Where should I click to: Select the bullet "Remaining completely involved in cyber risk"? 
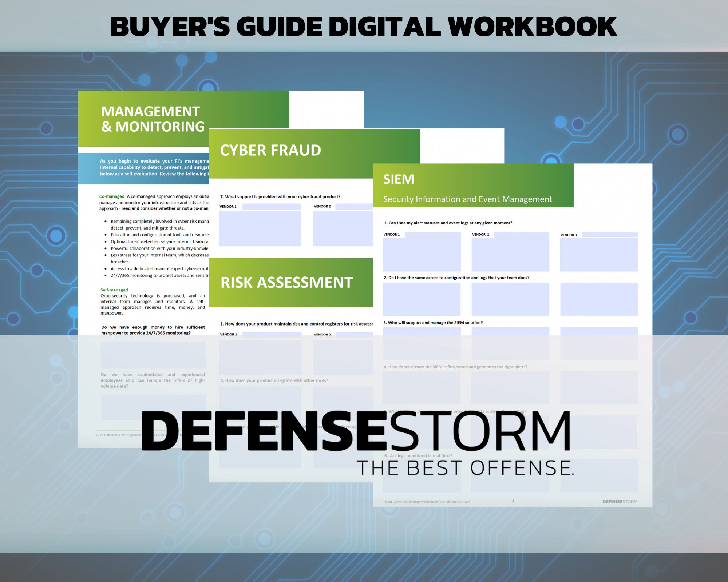click(x=160, y=224)
